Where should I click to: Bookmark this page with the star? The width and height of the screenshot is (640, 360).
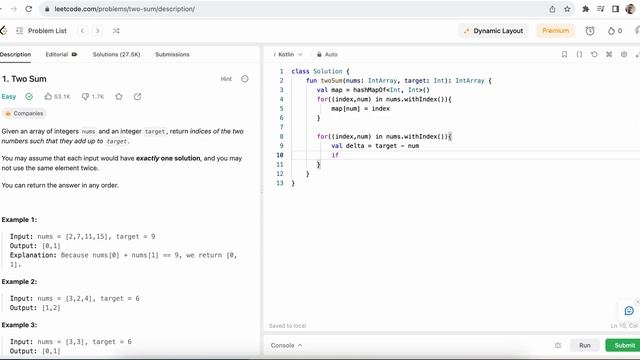567,9
